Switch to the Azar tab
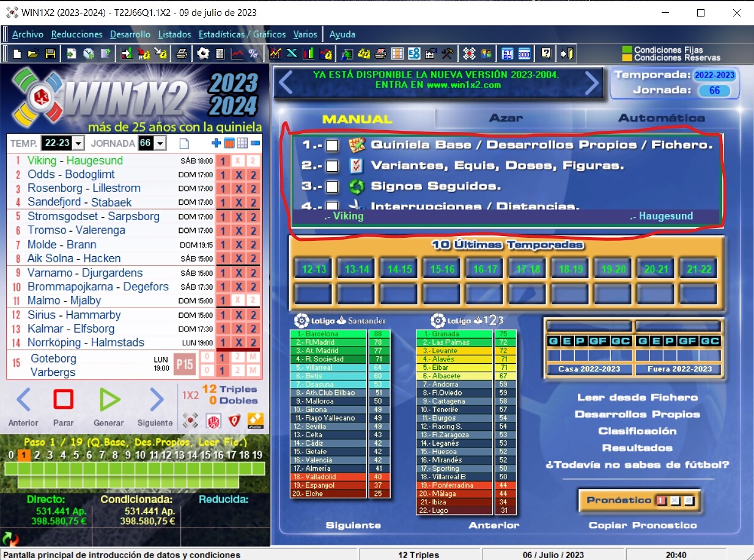Viewport: 754px width, 560px height. coord(506,118)
